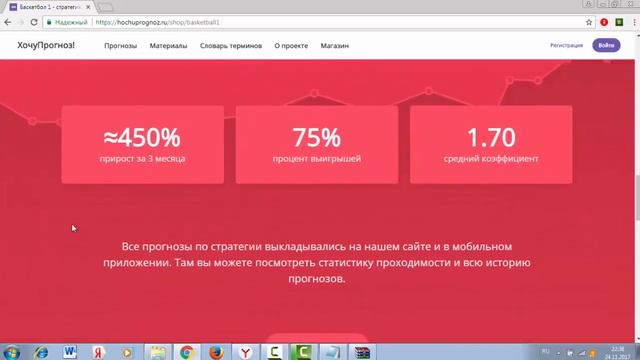Click the Регистрация link

click(566, 45)
